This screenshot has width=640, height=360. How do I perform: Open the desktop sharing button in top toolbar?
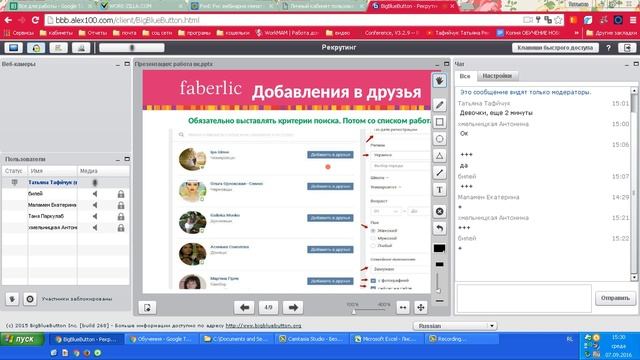13,48
